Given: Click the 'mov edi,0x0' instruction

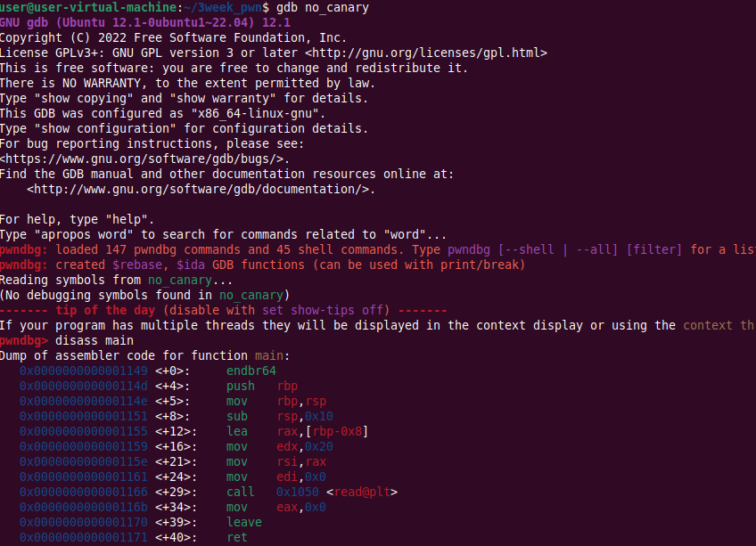Looking at the screenshot, I should click(x=276, y=477).
